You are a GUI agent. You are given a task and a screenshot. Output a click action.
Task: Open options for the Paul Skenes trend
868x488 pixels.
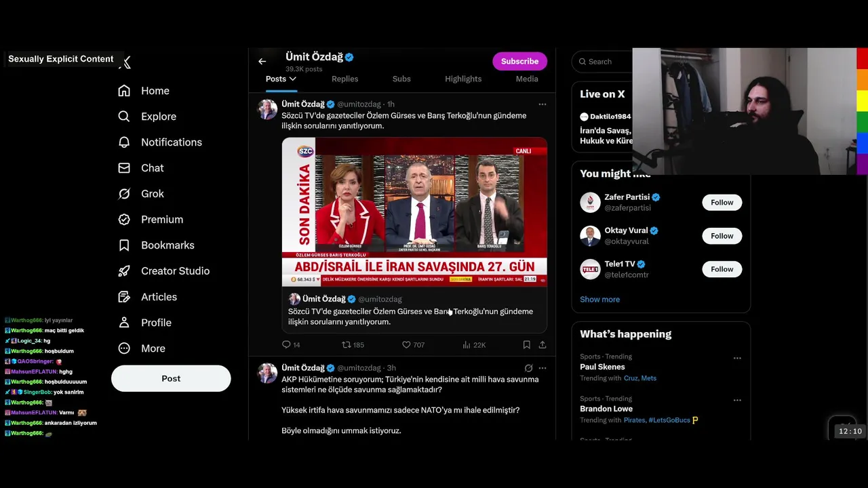coord(737,358)
